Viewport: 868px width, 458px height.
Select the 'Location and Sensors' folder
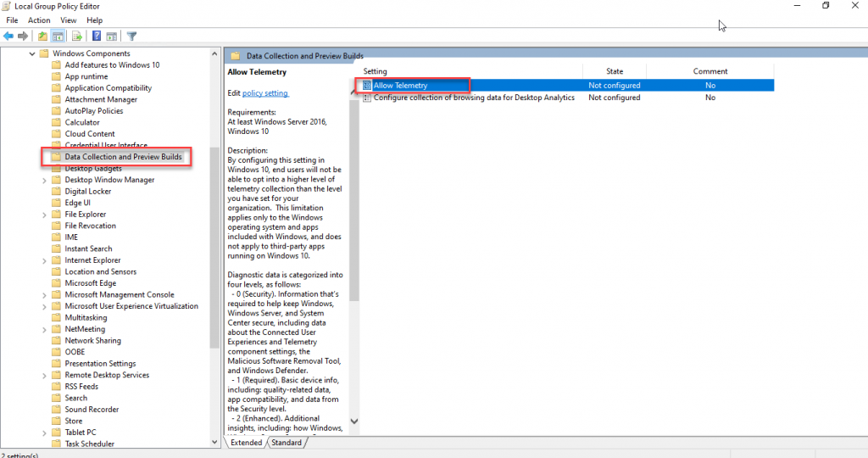click(x=100, y=271)
